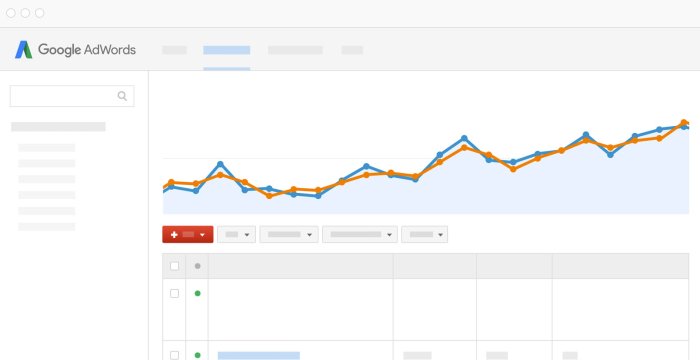Open the last gray toolbar dropdown

point(425,234)
